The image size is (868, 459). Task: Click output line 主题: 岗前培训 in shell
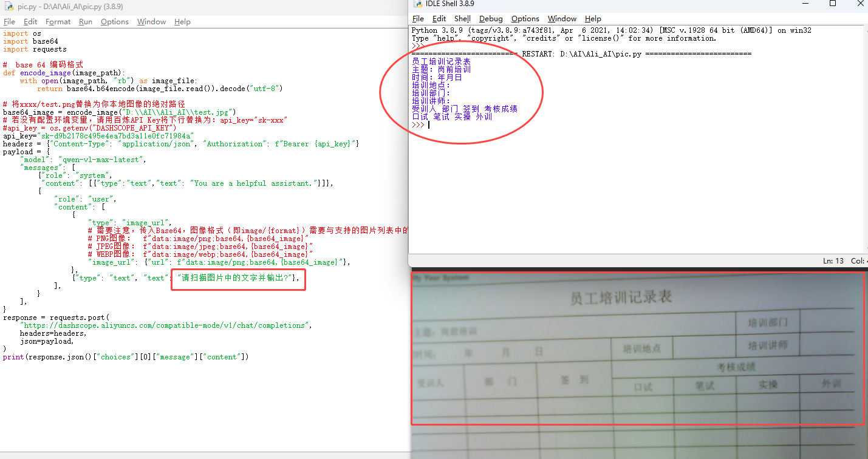(x=441, y=70)
